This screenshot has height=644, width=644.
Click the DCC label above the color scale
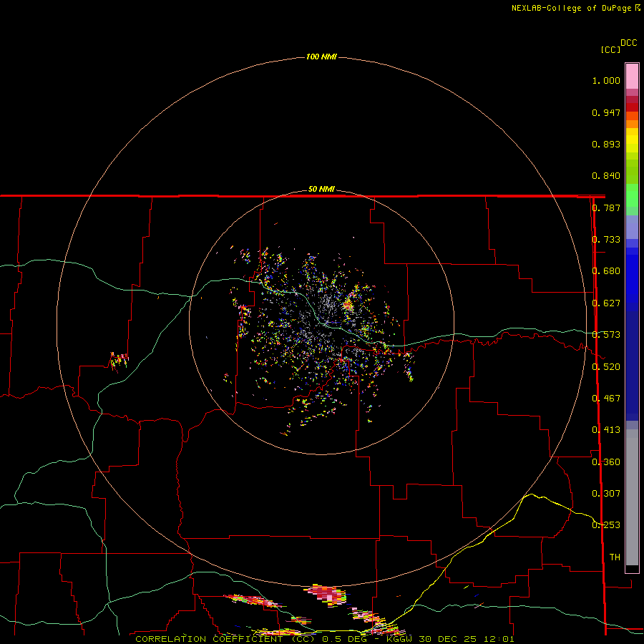pyautogui.click(x=629, y=43)
